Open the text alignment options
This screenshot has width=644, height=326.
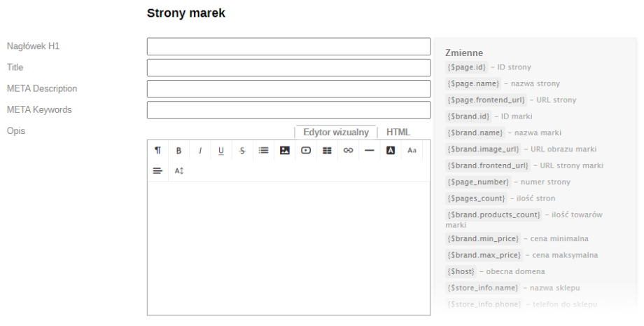coord(157,170)
